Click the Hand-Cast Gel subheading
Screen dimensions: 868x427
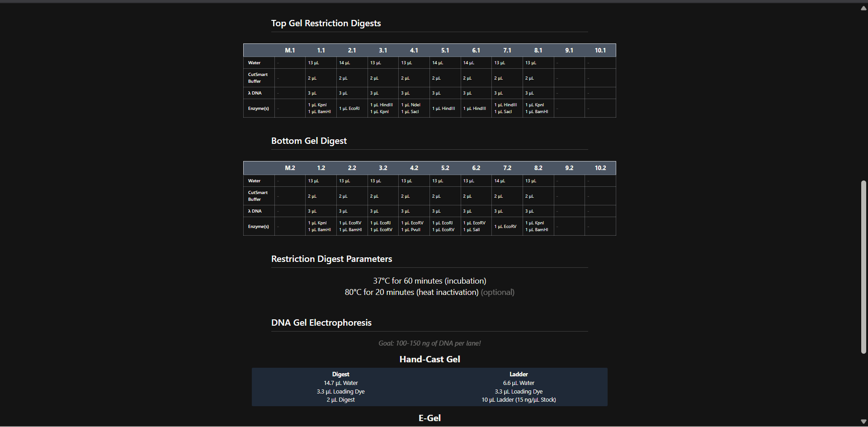pyautogui.click(x=429, y=360)
